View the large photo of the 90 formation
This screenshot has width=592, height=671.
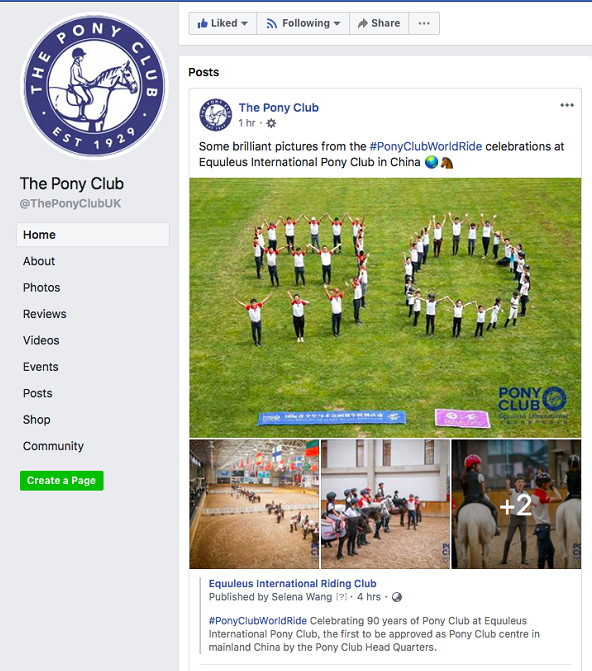(385, 308)
